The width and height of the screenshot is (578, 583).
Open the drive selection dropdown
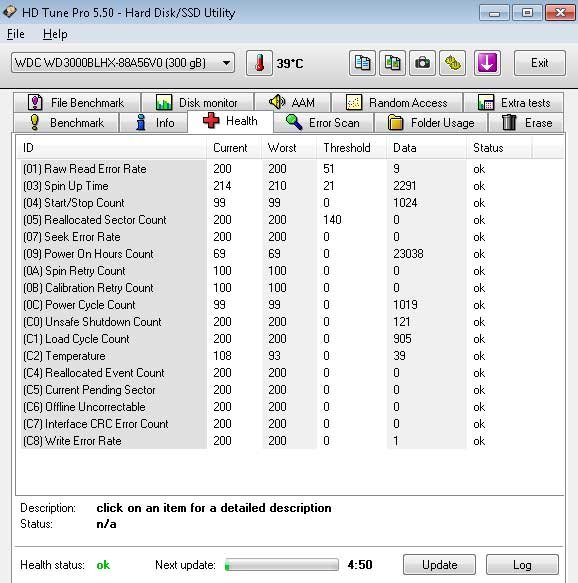123,63
